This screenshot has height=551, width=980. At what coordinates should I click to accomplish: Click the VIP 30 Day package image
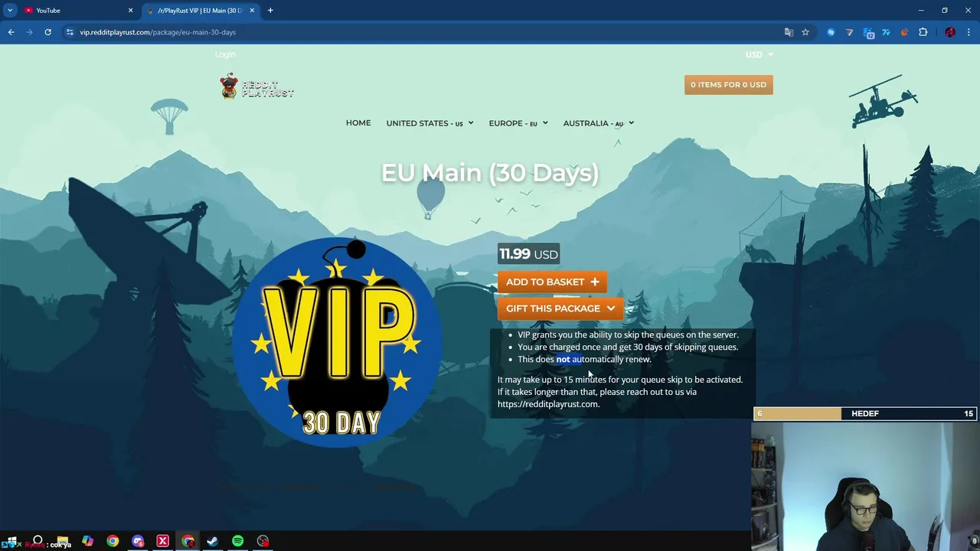click(x=338, y=342)
